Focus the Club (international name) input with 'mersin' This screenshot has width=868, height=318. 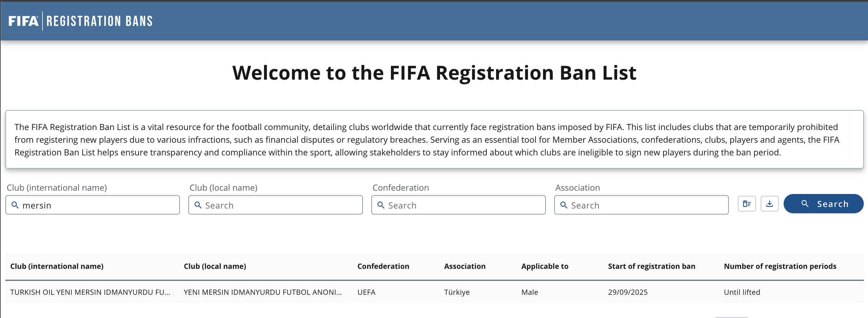98,205
